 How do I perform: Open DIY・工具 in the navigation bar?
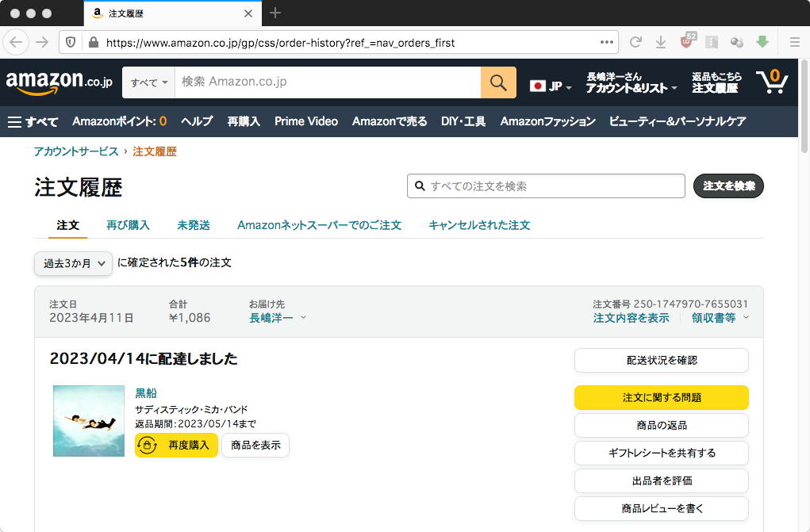(463, 121)
